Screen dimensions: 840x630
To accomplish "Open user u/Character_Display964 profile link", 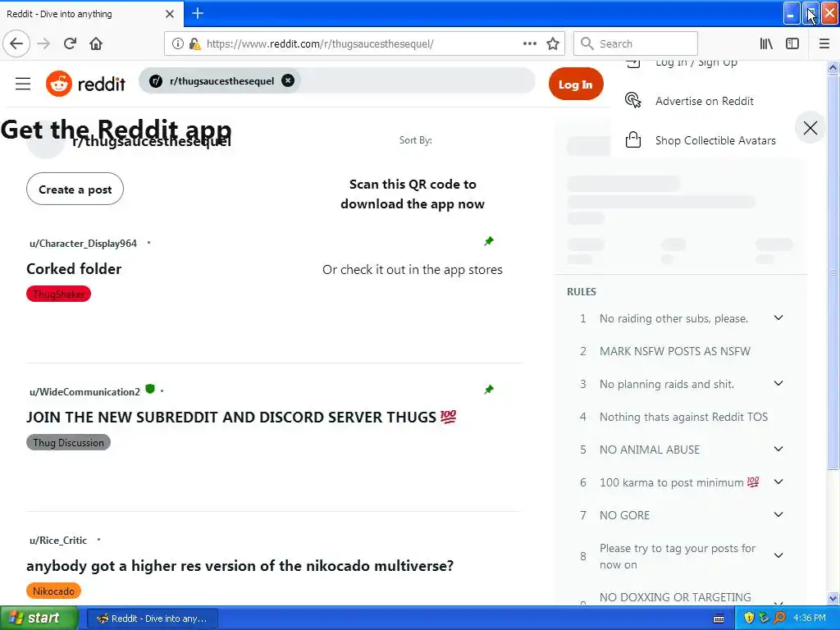I will 83,243.
